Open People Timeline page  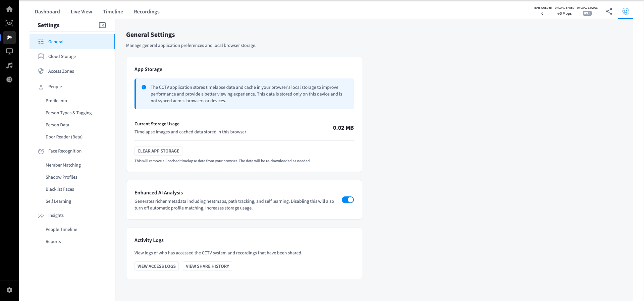pyautogui.click(x=61, y=229)
